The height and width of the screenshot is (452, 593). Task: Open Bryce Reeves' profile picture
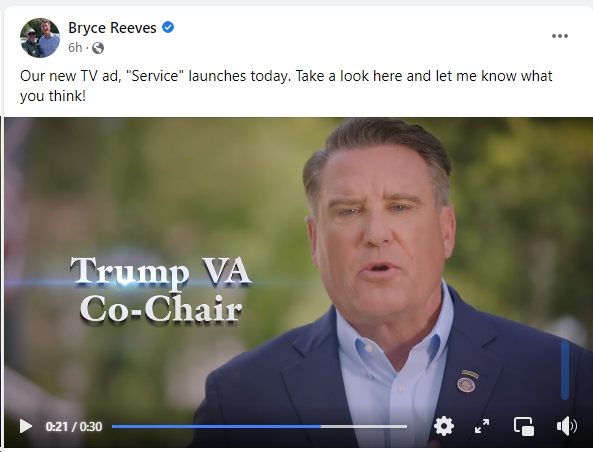(x=40, y=37)
